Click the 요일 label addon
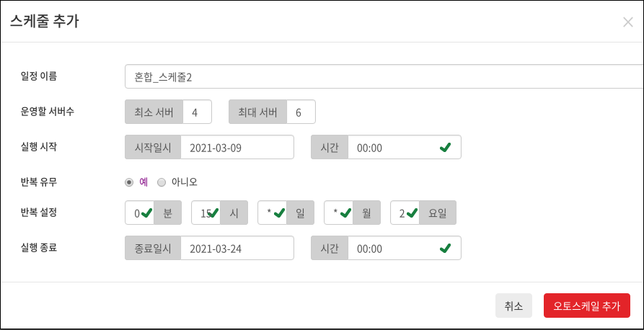The height and width of the screenshot is (330, 644). (438, 213)
